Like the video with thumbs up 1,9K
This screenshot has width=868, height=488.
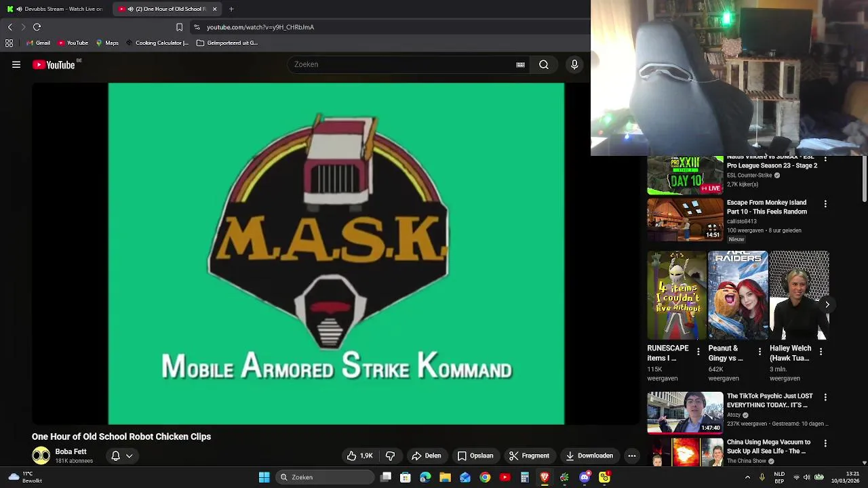(x=359, y=455)
